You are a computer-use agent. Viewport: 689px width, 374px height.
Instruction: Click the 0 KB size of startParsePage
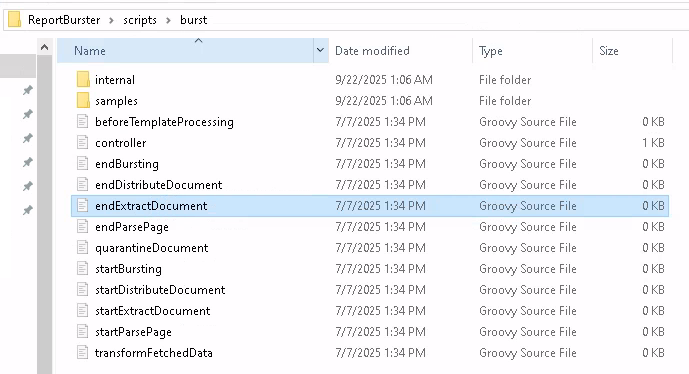tap(653, 332)
